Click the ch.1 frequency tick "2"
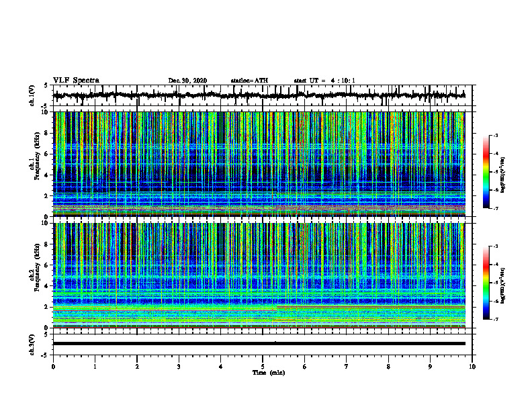Screen dimensions: 532x411 pos(46,196)
